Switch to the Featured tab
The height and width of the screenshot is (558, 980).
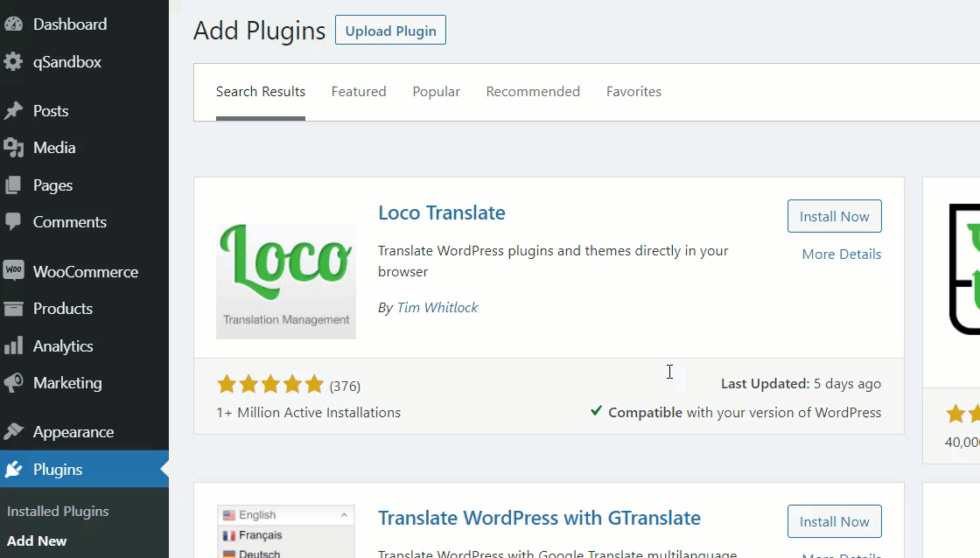click(359, 91)
